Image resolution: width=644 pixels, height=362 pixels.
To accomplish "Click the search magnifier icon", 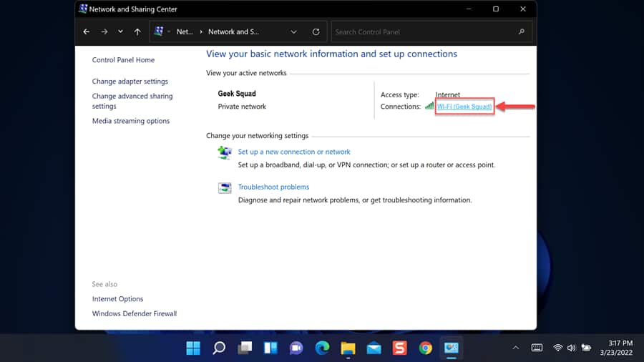I will tap(522, 31).
